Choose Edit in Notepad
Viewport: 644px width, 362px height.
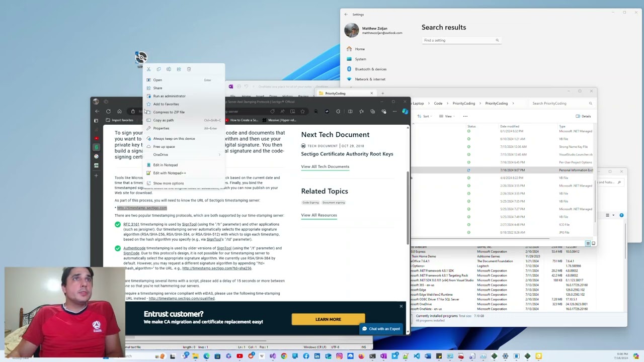(184, 165)
